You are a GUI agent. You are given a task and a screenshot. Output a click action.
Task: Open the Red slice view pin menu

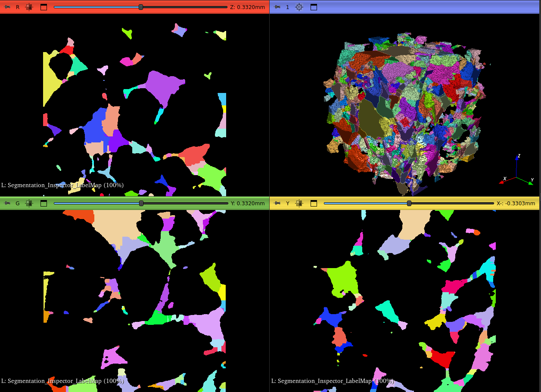[x=7, y=7]
